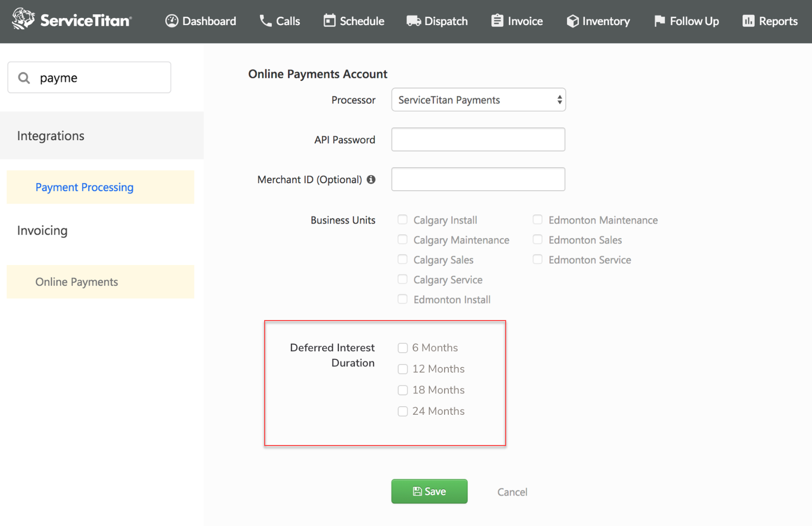Go to Inventory
The image size is (812, 526).
pos(598,21)
